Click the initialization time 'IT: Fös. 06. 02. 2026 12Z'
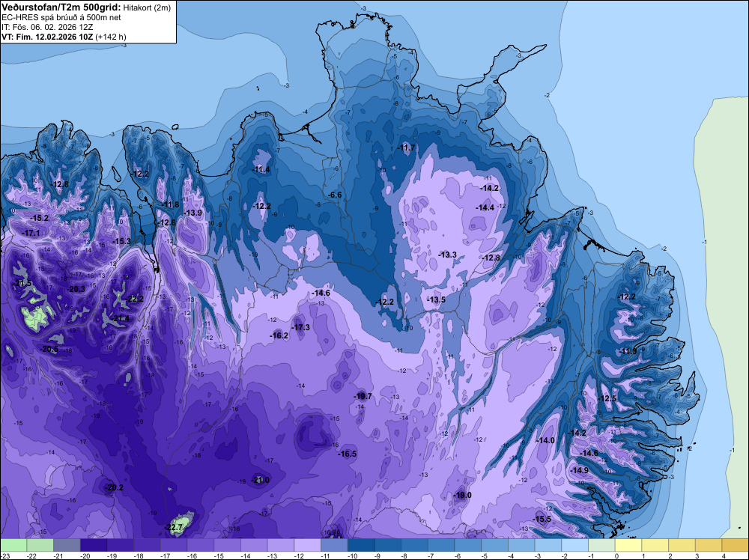Image resolution: width=749 pixels, height=560 pixels. coord(47,27)
